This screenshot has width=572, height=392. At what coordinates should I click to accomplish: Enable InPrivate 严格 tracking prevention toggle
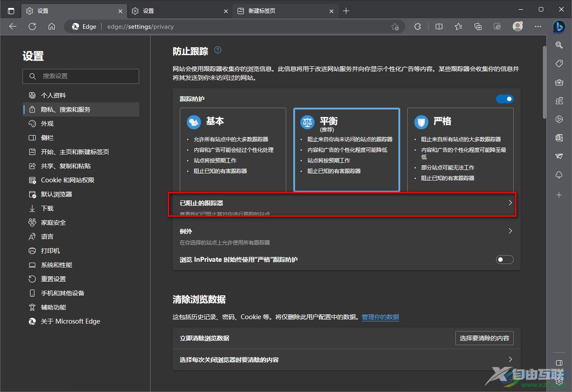[505, 260]
